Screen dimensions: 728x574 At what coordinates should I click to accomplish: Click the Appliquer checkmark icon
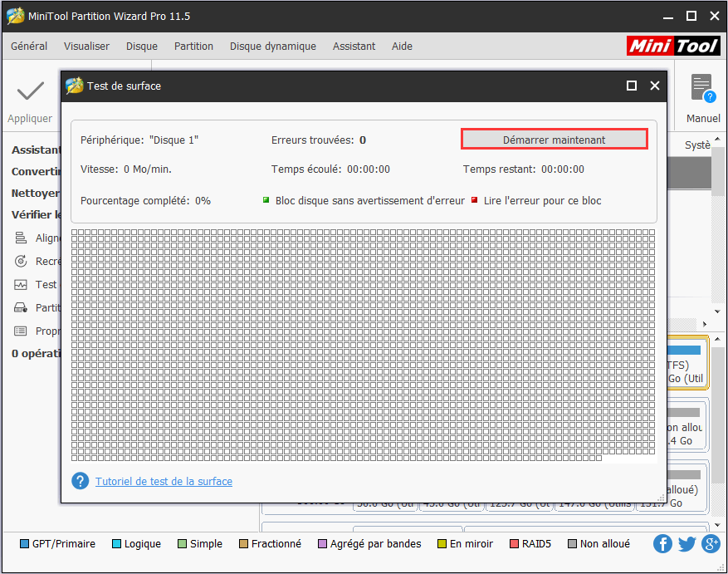(30, 91)
